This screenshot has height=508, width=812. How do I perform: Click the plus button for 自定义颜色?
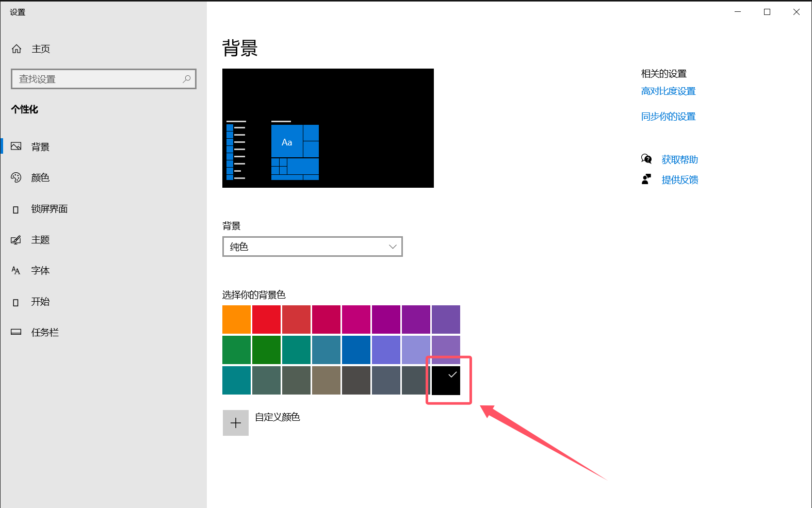point(236,423)
